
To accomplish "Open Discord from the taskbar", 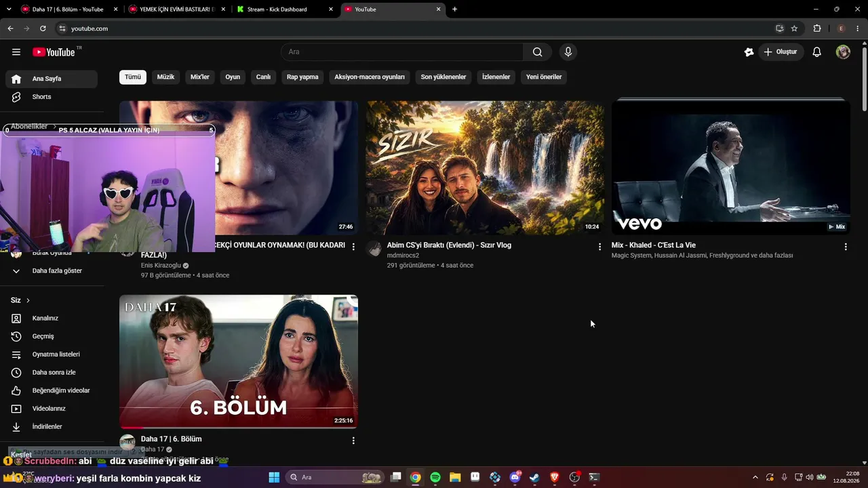I will pyautogui.click(x=515, y=477).
